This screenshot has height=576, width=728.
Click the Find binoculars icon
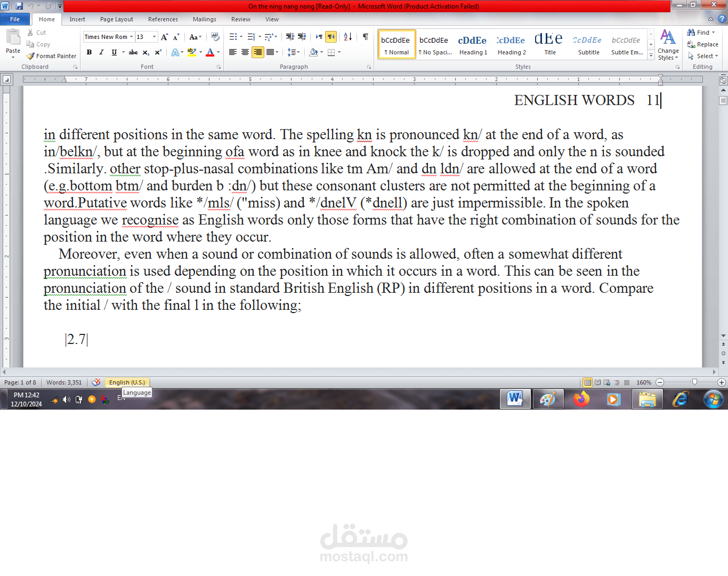pyautogui.click(x=691, y=33)
